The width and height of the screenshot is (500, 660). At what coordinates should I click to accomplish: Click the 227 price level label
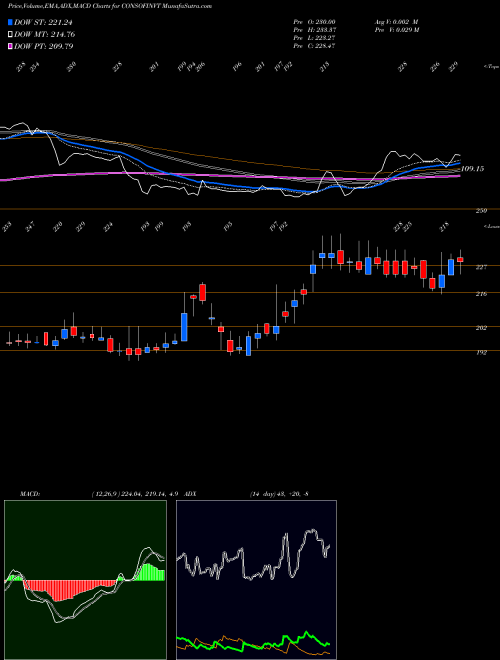tap(481, 267)
